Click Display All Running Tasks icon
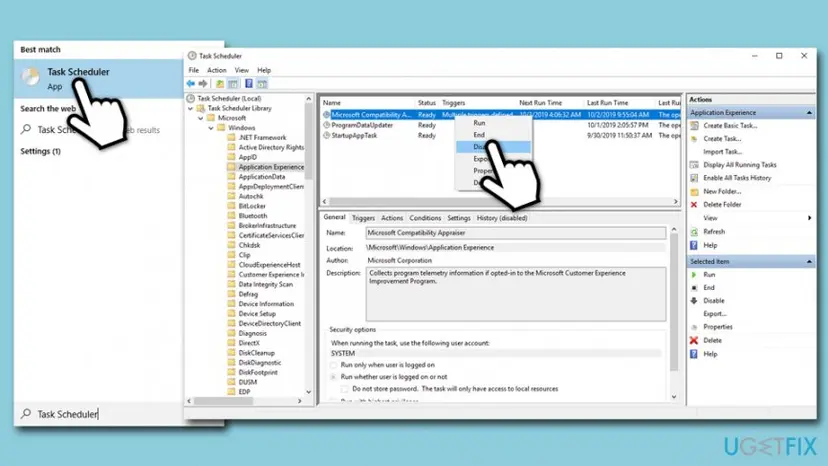The height and width of the screenshot is (466, 828). (694, 165)
